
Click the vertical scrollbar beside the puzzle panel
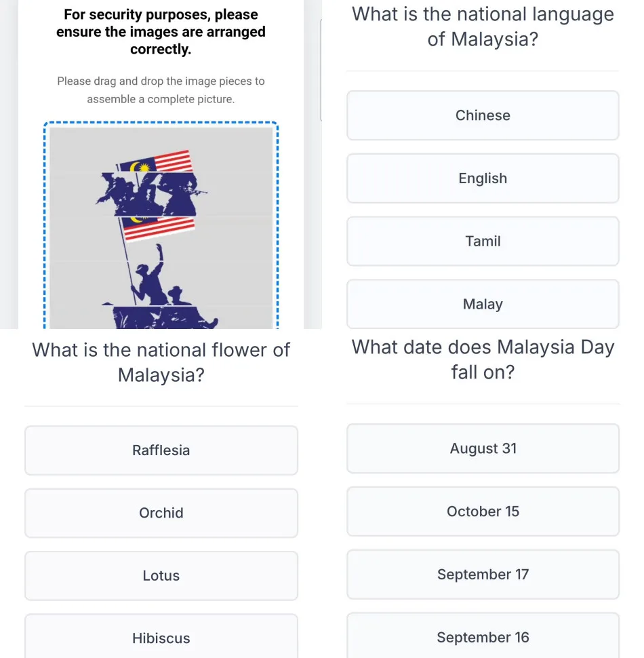coord(321,68)
